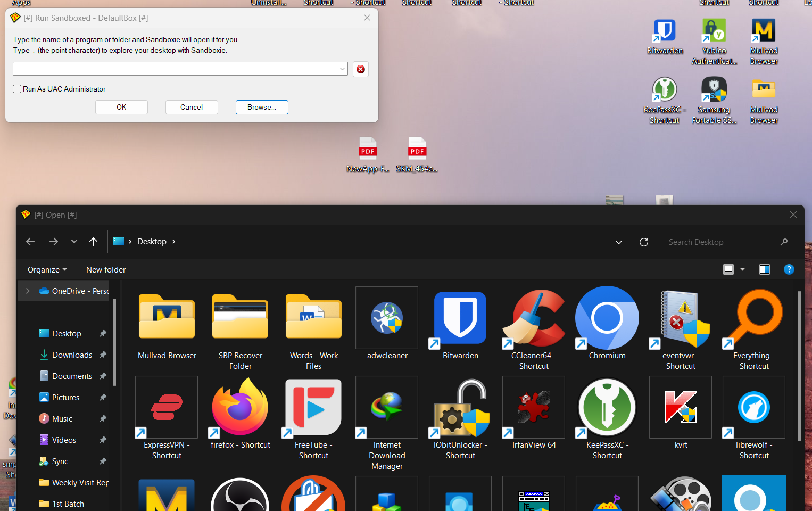Clear the program name with red X button
Image resolution: width=812 pixels, height=511 pixels.
pyautogui.click(x=361, y=69)
